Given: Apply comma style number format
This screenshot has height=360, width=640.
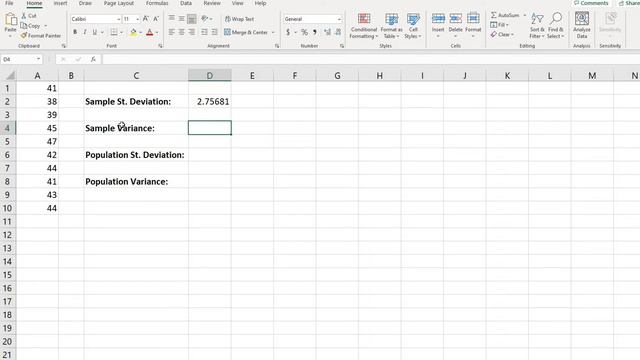Looking at the screenshot, I should 315,32.
